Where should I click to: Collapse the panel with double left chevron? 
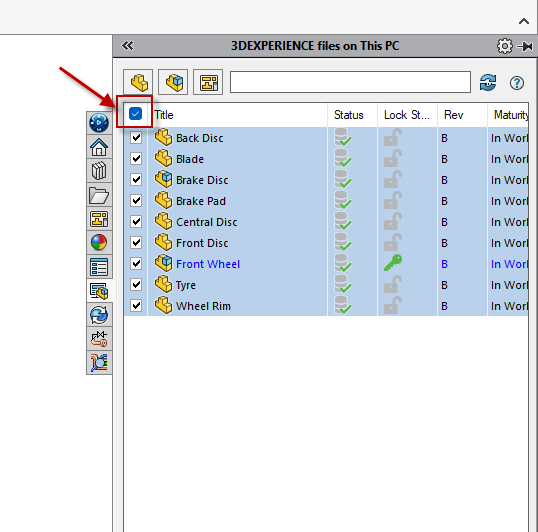click(x=128, y=46)
